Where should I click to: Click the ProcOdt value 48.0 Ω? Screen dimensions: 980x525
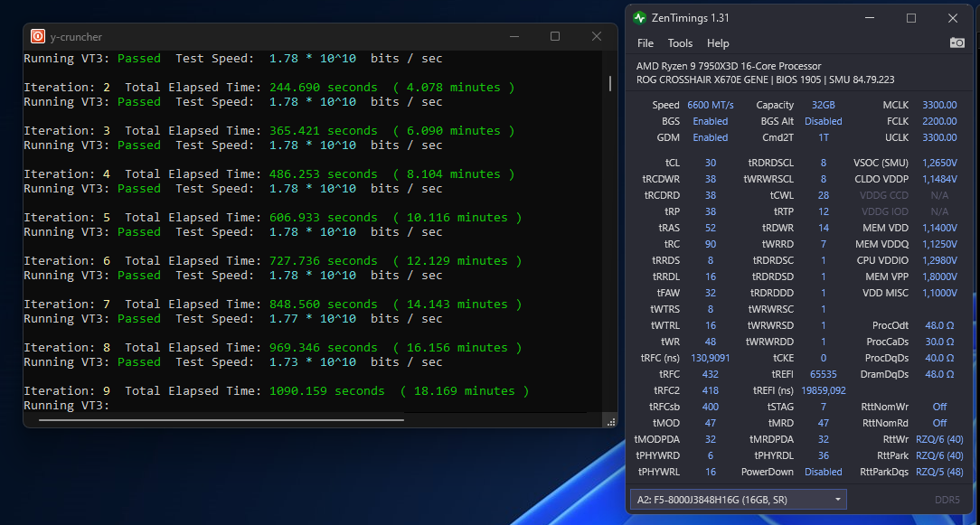coord(939,325)
